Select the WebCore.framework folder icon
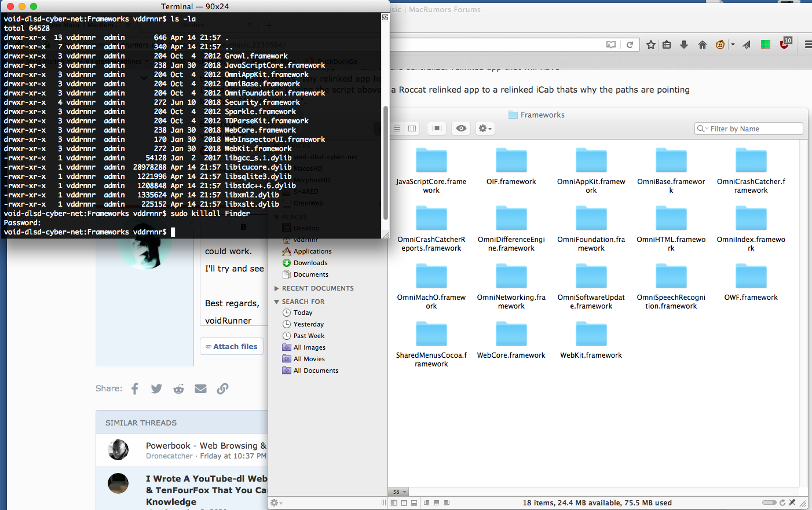Viewport: 812px width, 510px height. (511, 334)
